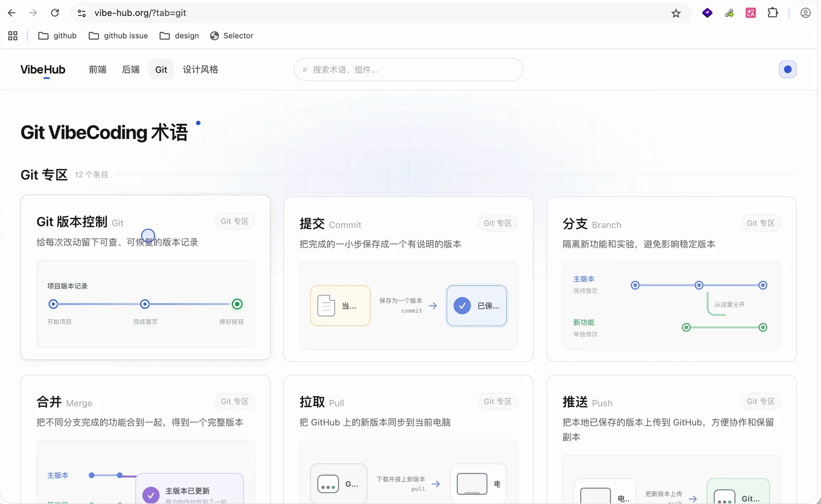This screenshot has height=504, width=821.
Task: Open site info icon in address bar
Action: 82,13
